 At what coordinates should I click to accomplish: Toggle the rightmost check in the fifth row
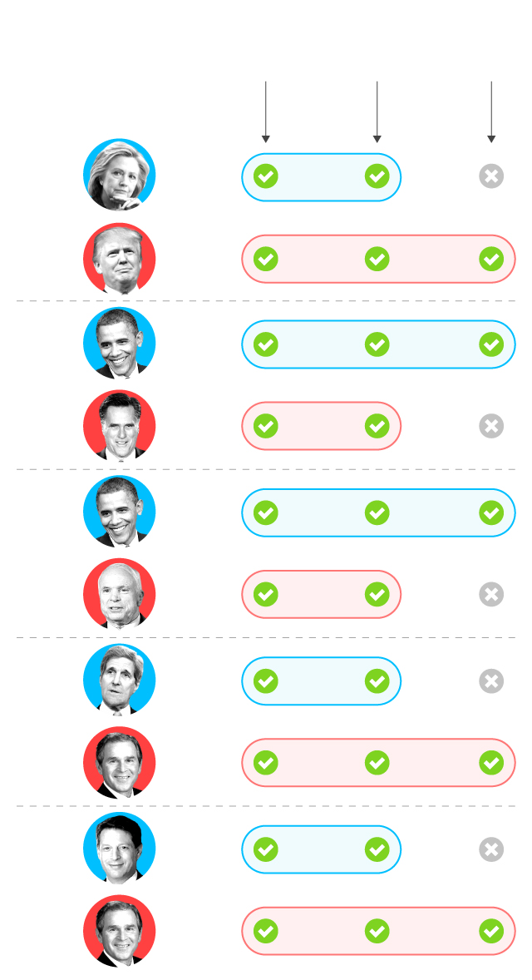point(491,512)
